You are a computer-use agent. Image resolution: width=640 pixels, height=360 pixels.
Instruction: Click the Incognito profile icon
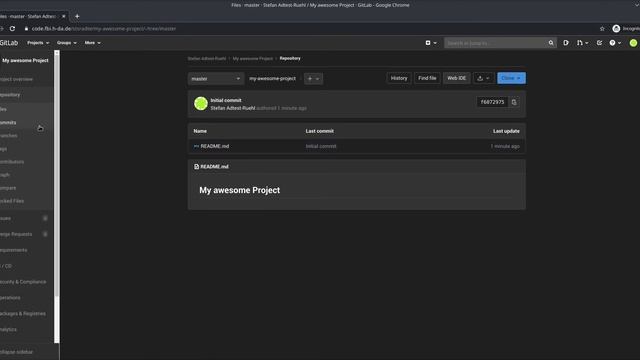pyautogui.click(x=616, y=29)
